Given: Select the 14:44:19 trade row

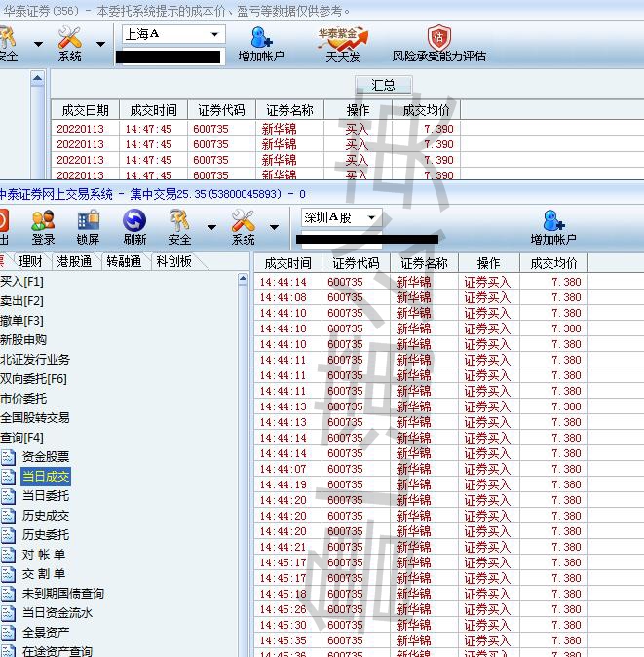Looking at the screenshot, I should 421,484.
